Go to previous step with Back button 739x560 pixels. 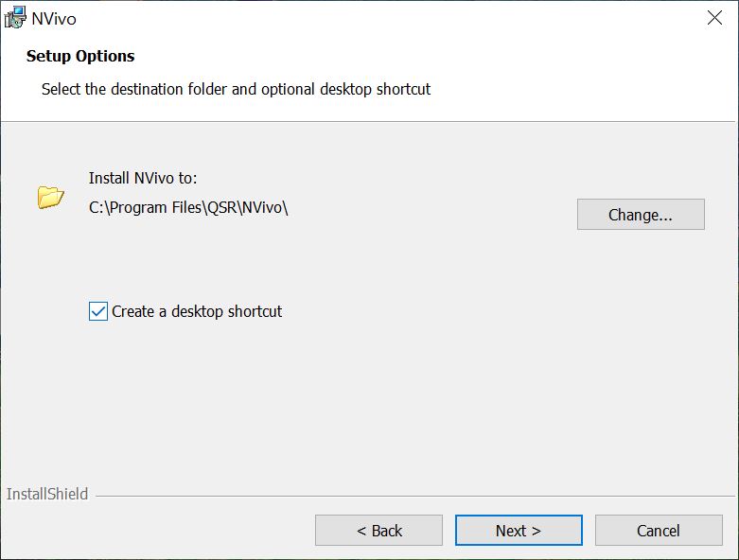click(378, 531)
